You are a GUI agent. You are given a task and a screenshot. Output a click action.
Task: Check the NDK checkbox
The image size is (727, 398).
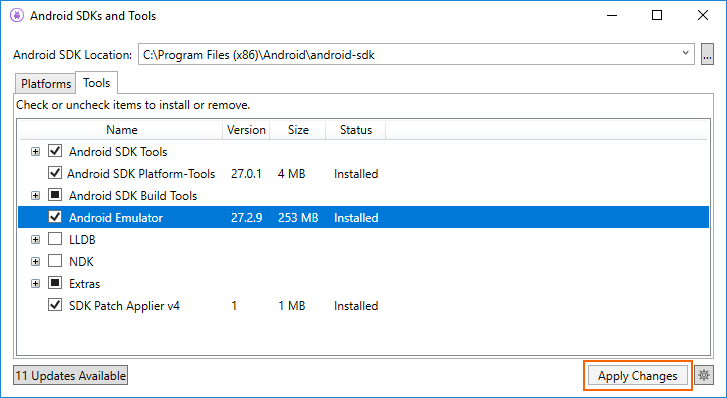click(55, 261)
